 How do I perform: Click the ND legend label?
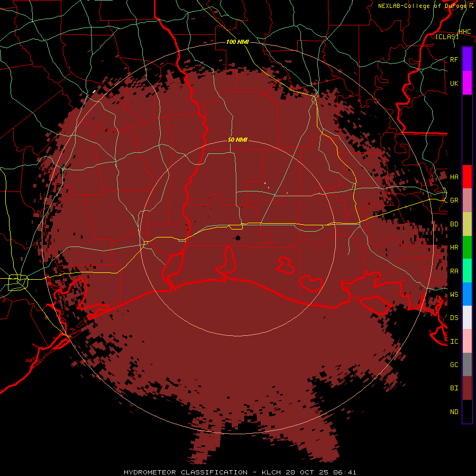click(454, 412)
